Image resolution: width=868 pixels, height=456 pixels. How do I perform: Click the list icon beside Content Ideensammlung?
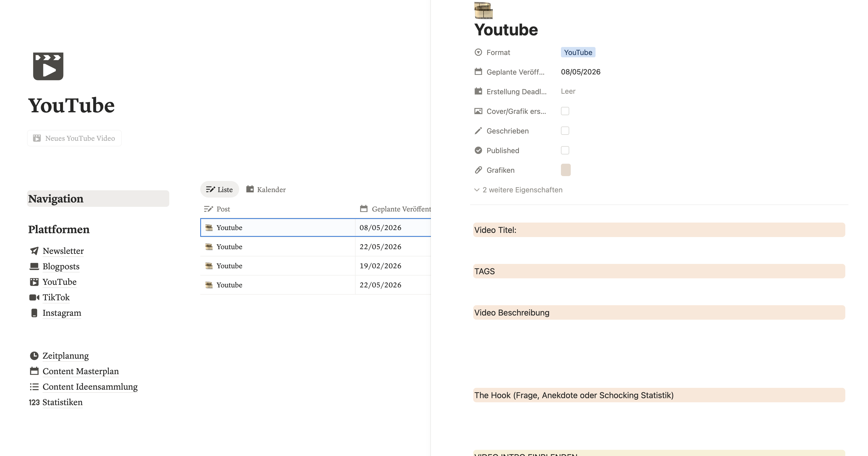pyautogui.click(x=34, y=387)
